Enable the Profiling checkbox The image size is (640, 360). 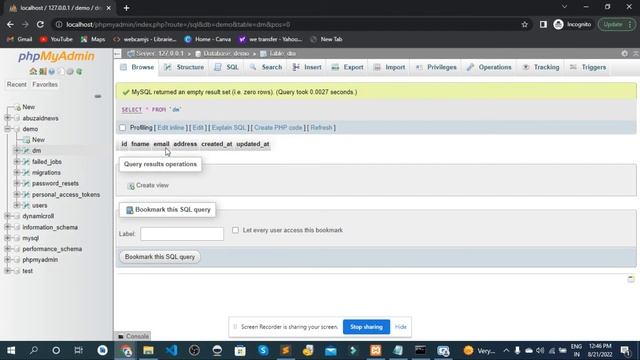coord(122,128)
